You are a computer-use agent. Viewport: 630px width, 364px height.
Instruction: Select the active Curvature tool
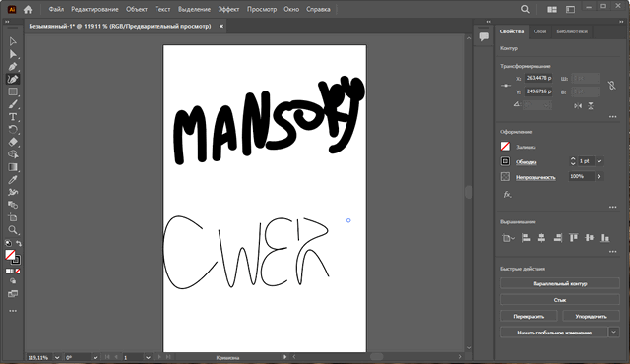pyautogui.click(x=13, y=79)
